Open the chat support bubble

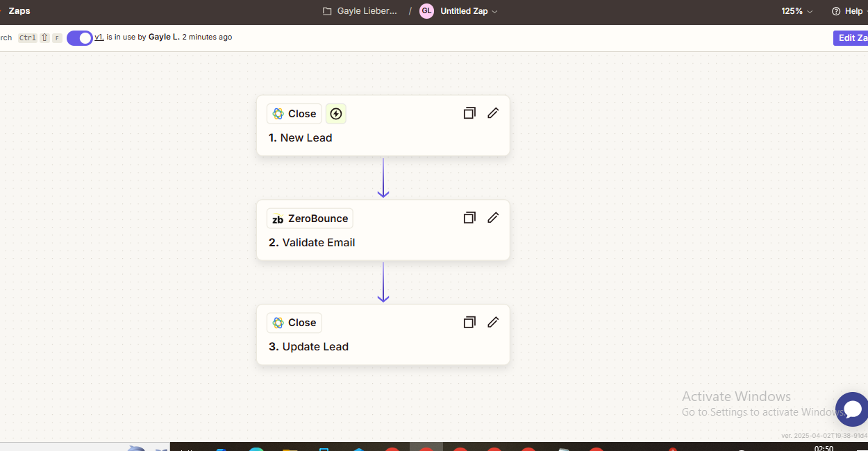tap(852, 409)
